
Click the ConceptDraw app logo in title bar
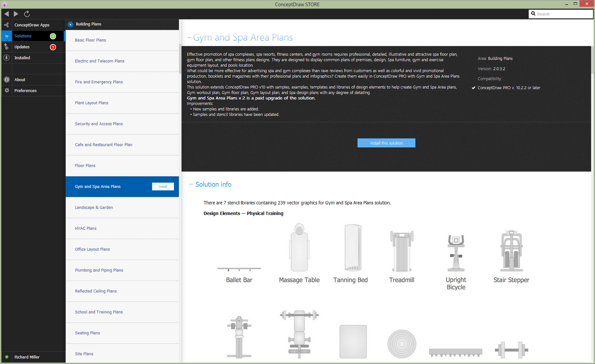[4, 4]
